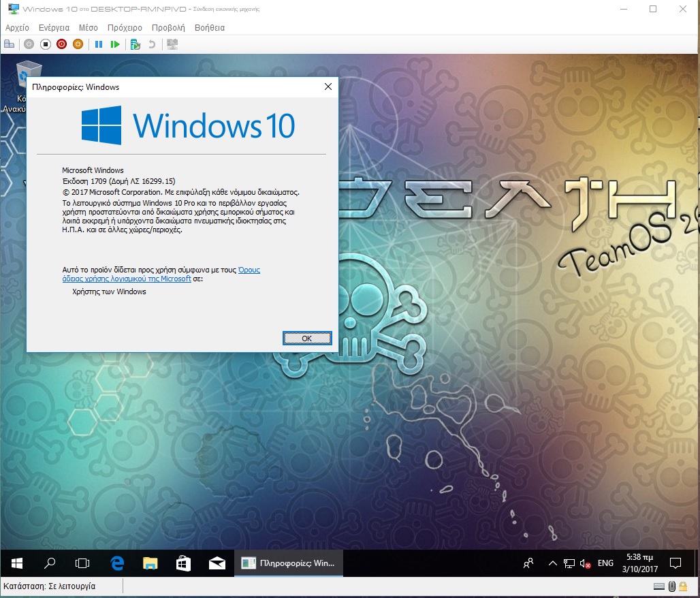Image resolution: width=700 pixels, height=598 pixels.
Task: Click the keyboard icon in the status bar
Action: coord(659,586)
